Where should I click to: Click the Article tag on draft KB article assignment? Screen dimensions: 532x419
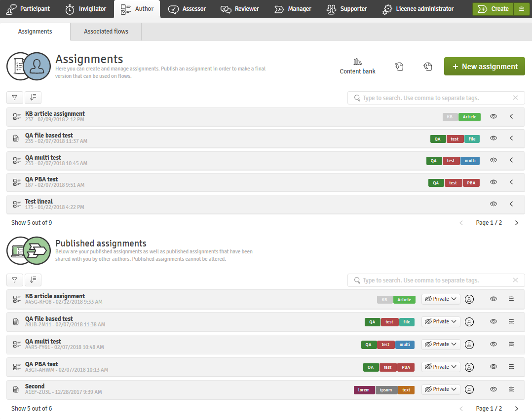coord(470,117)
